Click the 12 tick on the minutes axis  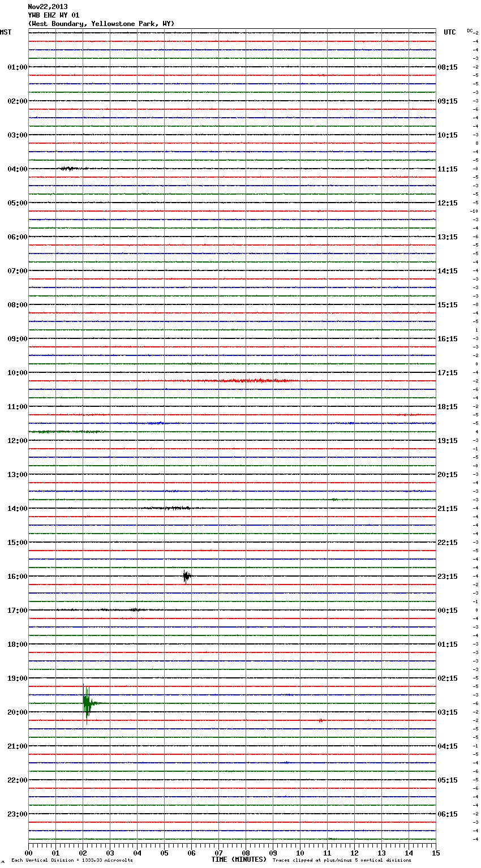(354, 853)
